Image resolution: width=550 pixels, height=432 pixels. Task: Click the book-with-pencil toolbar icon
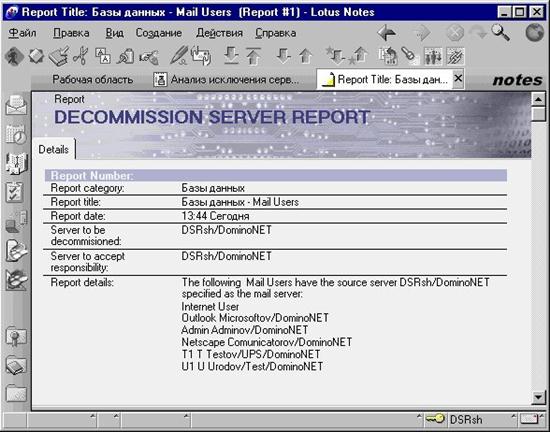coord(59,56)
